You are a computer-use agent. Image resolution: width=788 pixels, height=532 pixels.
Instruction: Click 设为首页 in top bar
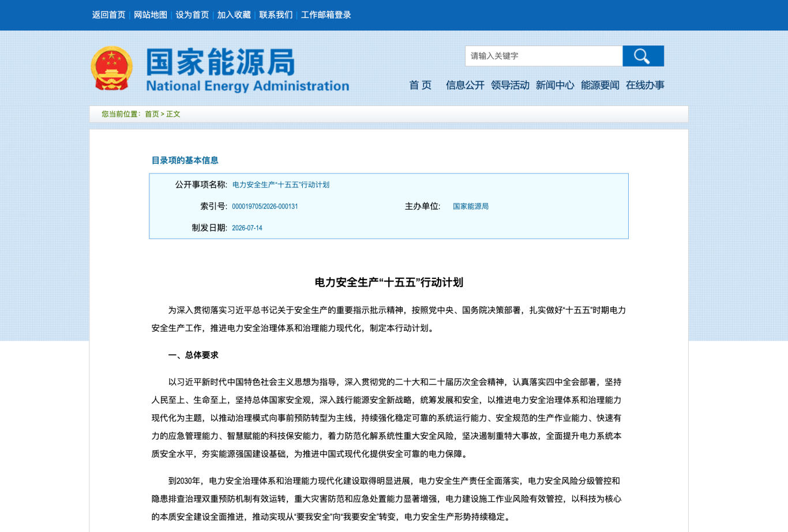point(192,15)
